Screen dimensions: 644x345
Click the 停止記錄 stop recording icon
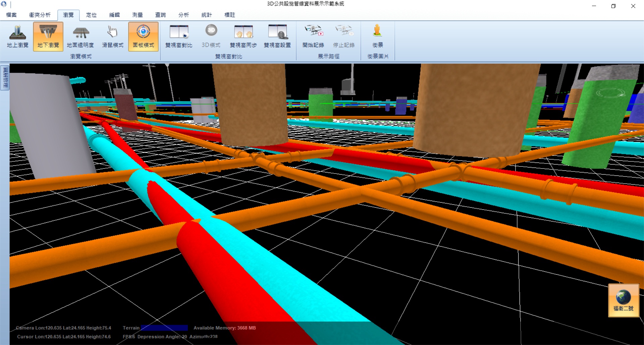pyautogui.click(x=344, y=37)
